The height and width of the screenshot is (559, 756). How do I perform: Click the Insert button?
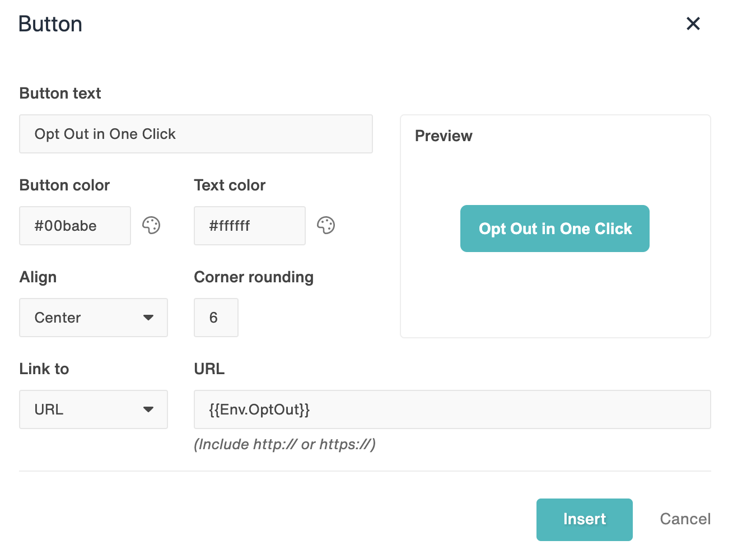(584, 519)
